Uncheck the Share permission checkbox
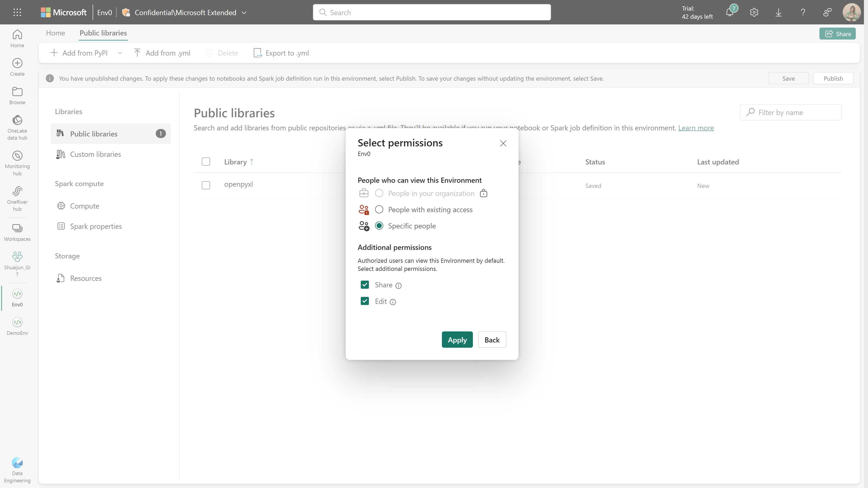This screenshot has width=868, height=488. 365,285
